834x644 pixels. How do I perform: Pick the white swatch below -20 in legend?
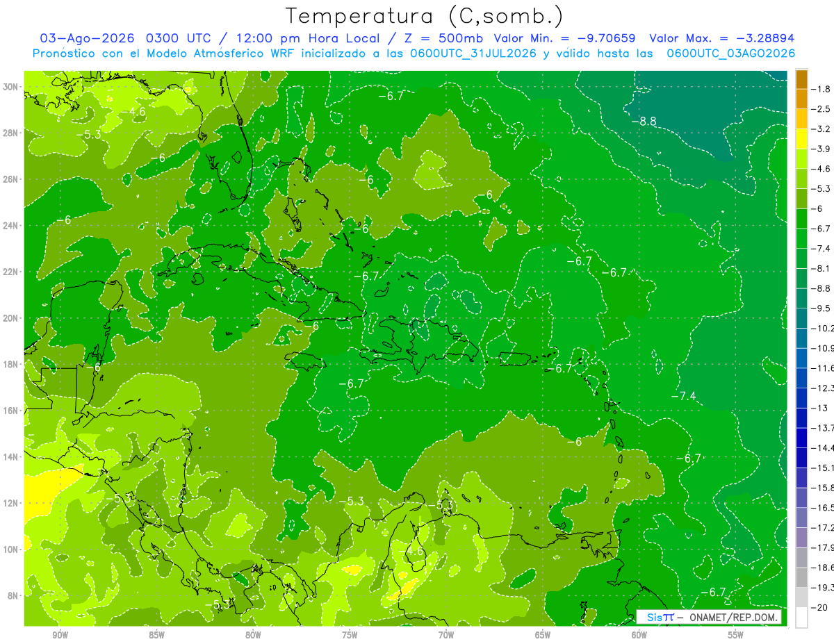[x=801, y=618]
